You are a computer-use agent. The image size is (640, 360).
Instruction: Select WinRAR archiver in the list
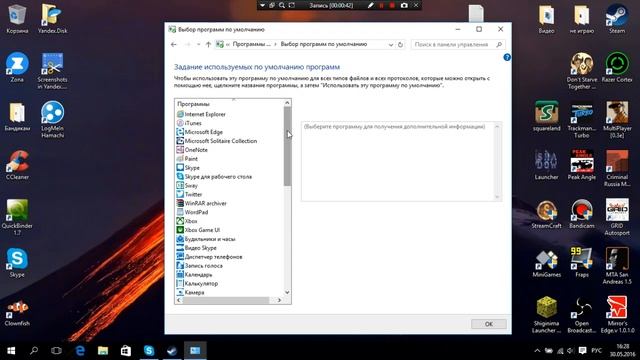[202, 204]
